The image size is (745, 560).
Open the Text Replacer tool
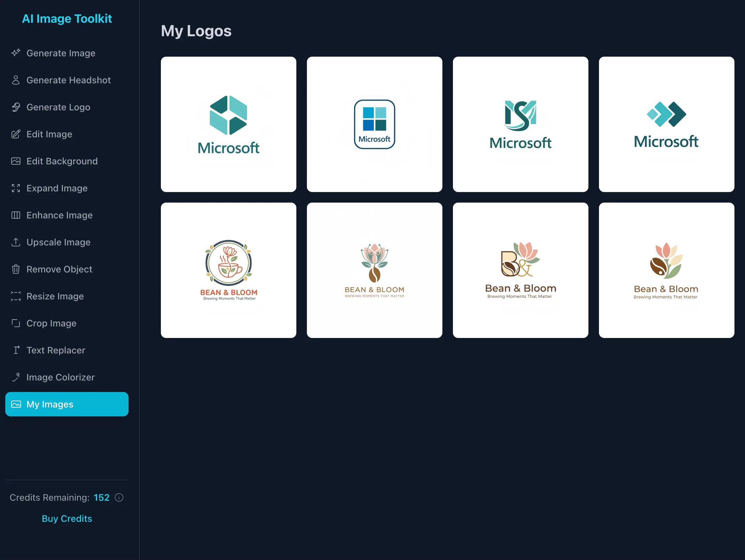tap(56, 350)
